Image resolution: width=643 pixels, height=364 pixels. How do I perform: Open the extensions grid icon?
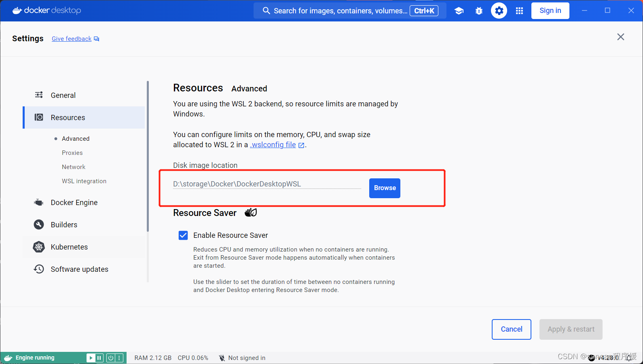519,11
